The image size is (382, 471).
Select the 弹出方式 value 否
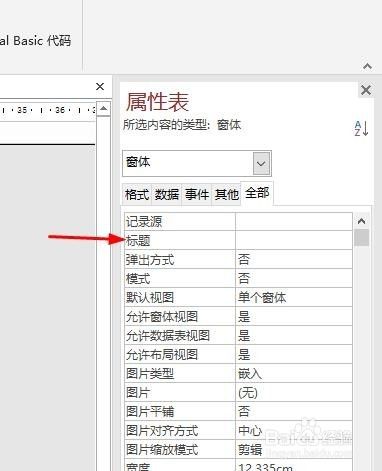coord(294,259)
